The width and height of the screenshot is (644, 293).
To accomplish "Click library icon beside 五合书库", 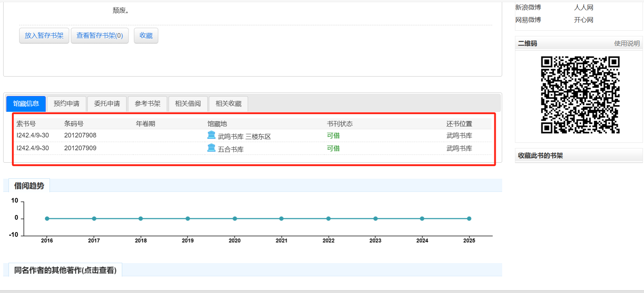I will (x=211, y=148).
